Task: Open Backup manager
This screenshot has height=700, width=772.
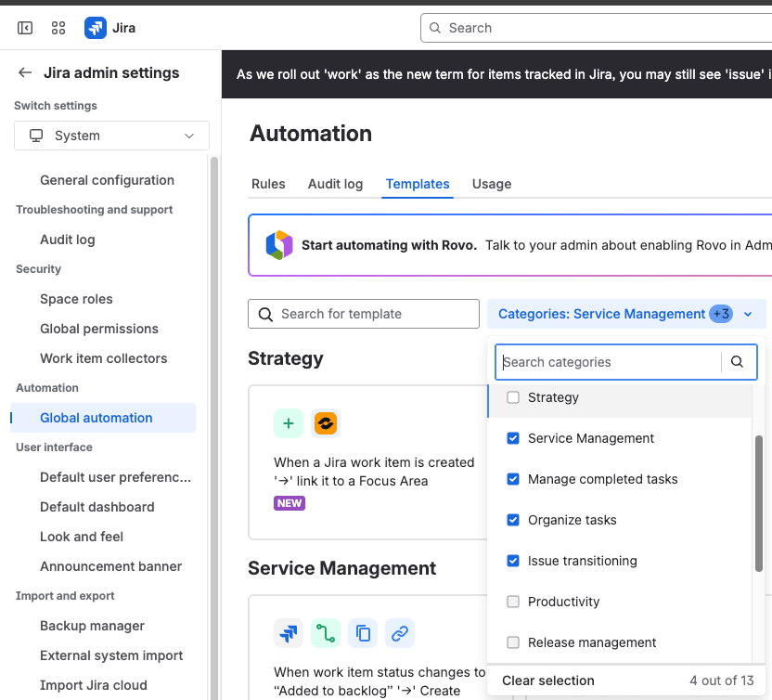Action: (x=92, y=626)
